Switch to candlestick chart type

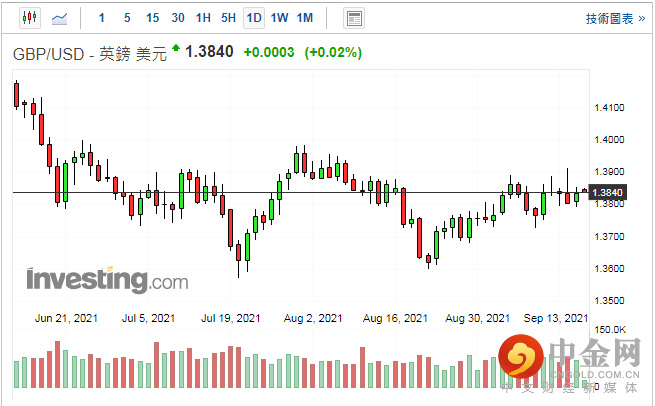point(27,18)
